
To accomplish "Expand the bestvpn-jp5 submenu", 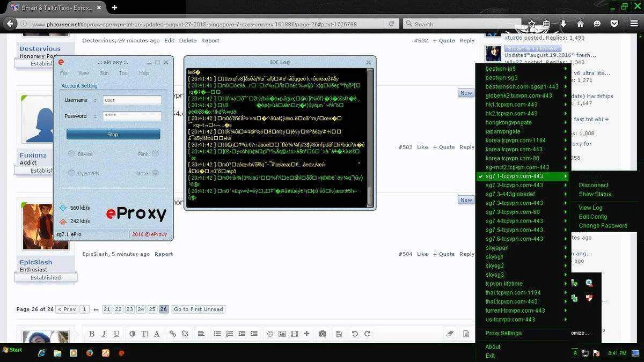I will click(523, 69).
